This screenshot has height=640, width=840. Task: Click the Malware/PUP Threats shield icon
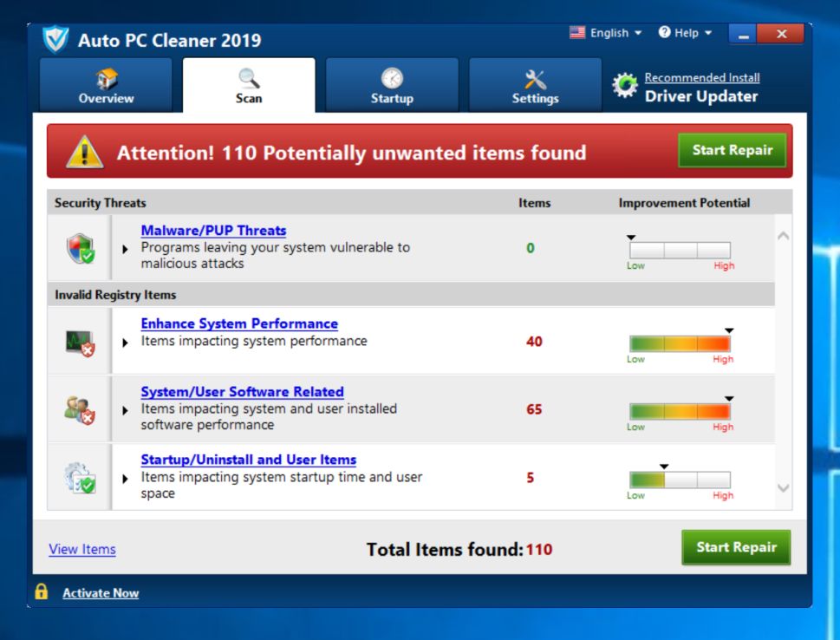click(x=81, y=248)
